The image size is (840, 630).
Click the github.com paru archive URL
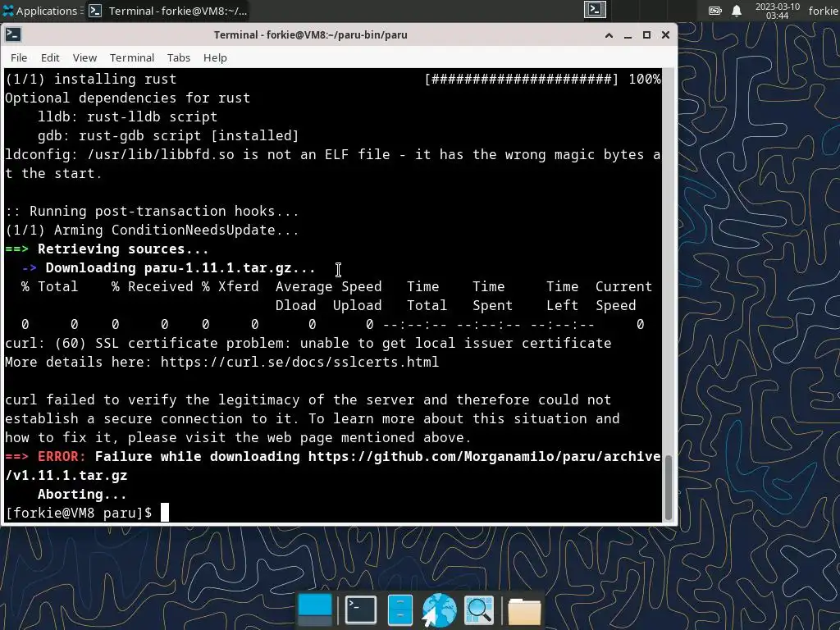[333, 466]
